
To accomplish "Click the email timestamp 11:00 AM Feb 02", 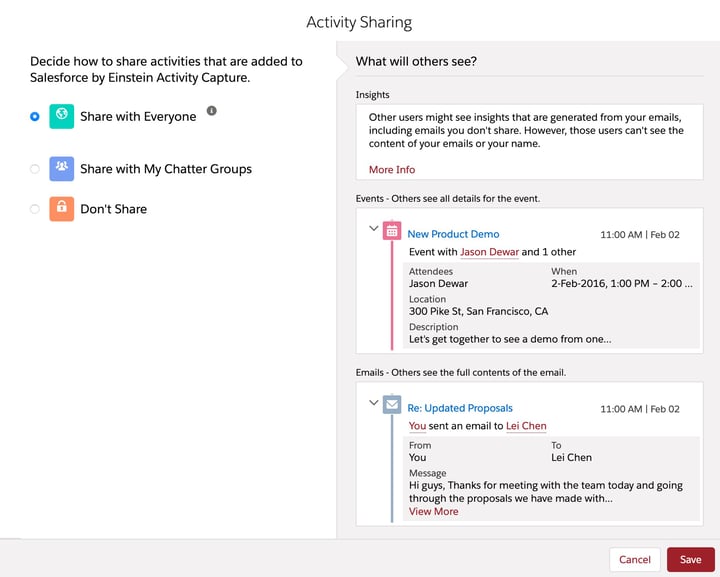I will (640, 409).
